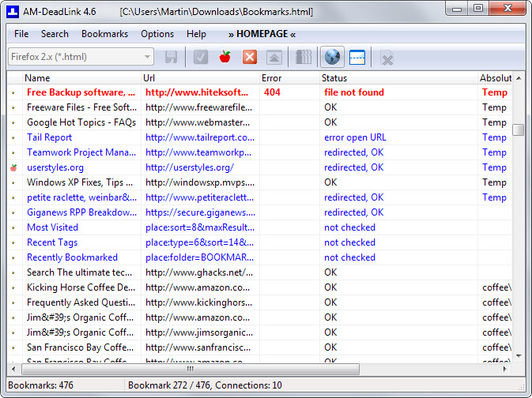532x398 pixels.
Task: Click the » HOMEPAGE « link
Action: tap(262, 34)
